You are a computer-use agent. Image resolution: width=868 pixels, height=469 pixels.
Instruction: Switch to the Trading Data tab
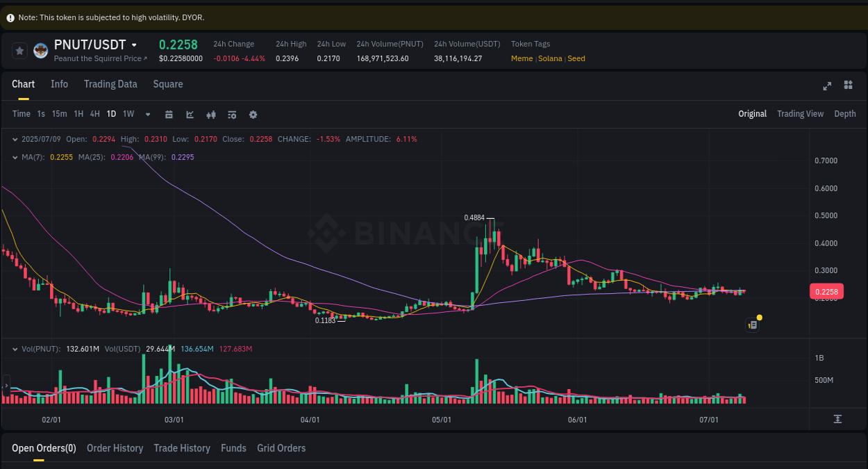110,84
